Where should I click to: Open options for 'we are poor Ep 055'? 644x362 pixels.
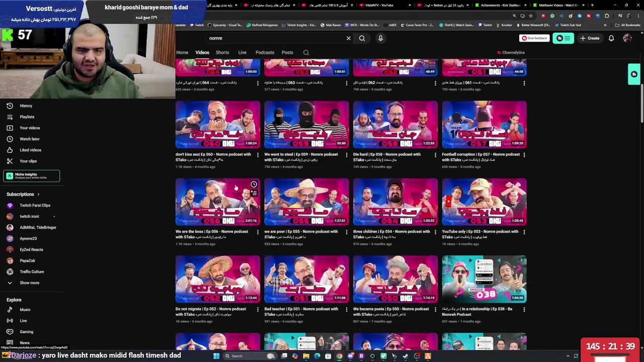[x=346, y=232]
